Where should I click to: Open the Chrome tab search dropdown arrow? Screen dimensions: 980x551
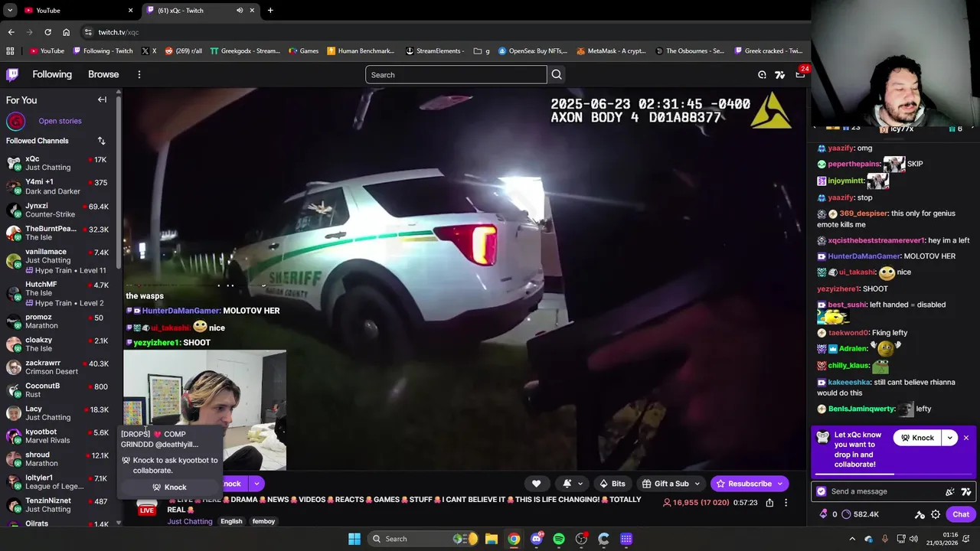click(10, 10)
